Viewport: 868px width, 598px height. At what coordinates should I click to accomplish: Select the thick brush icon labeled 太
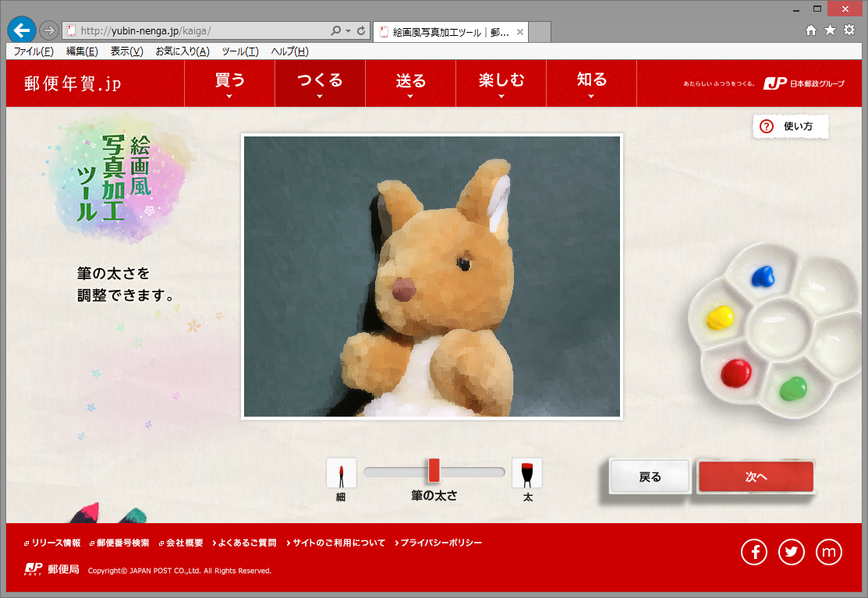[x=527, y=471]
